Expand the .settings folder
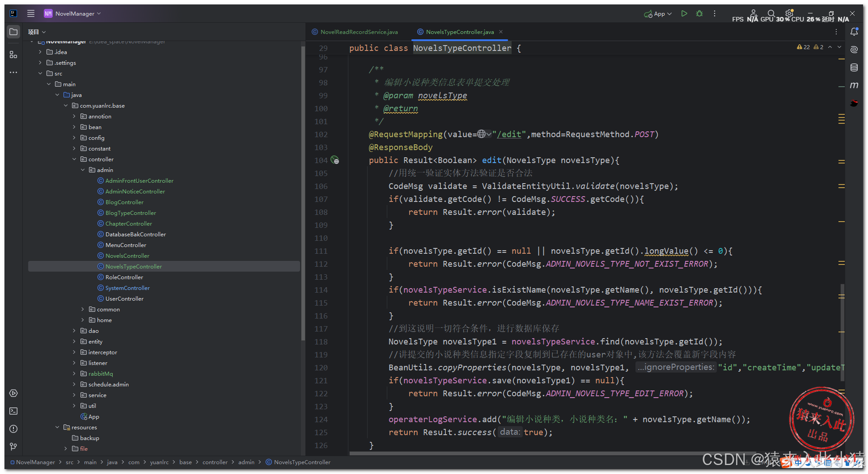Viewport: 868px width, 474px height. tap(40, 63)
